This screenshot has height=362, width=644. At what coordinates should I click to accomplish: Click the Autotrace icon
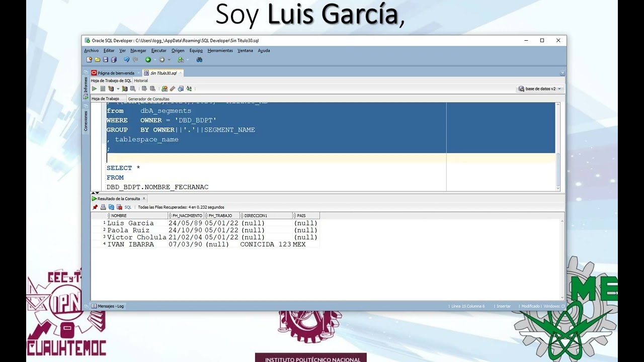pyautogui.click(x=125, y=88)
